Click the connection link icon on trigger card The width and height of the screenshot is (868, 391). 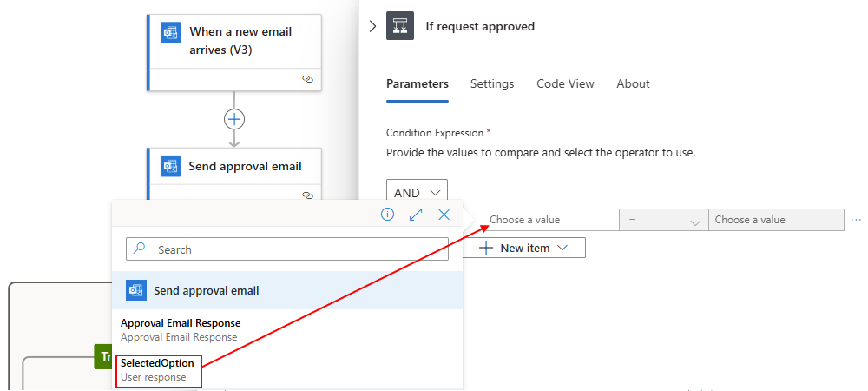click(x=308, y=79)
